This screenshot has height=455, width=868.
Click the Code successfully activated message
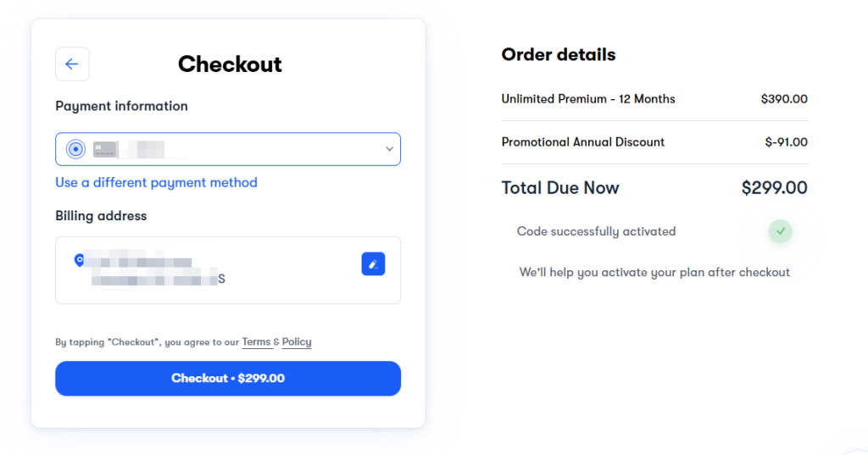click(x=596, y=231)
